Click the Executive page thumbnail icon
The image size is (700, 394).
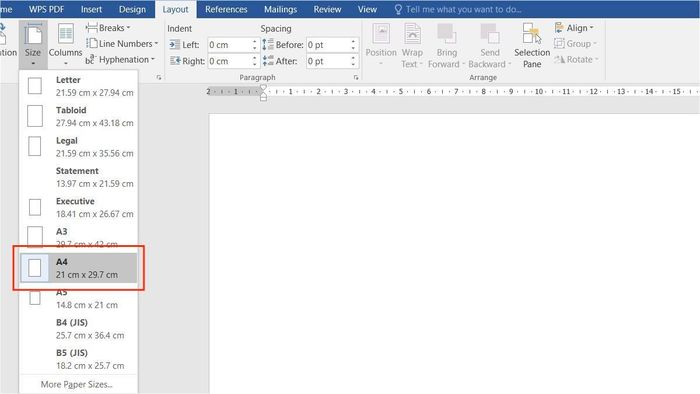tap(35, 207)
